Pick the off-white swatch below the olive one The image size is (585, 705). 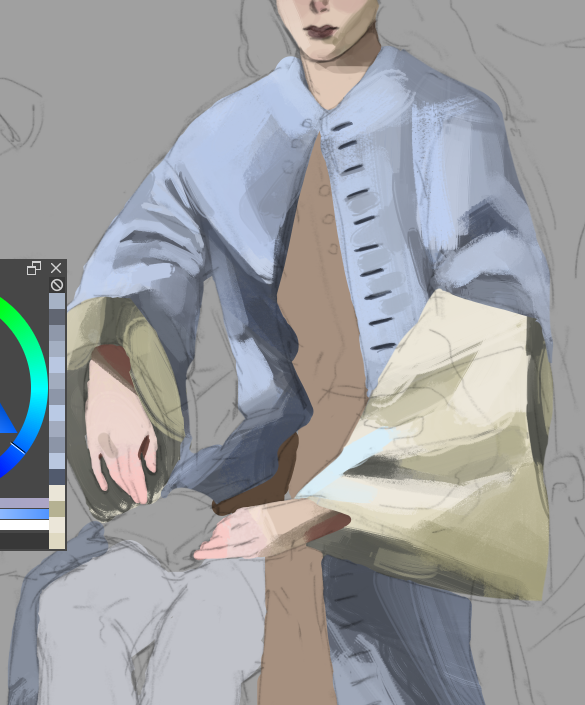tap(57, 525)
